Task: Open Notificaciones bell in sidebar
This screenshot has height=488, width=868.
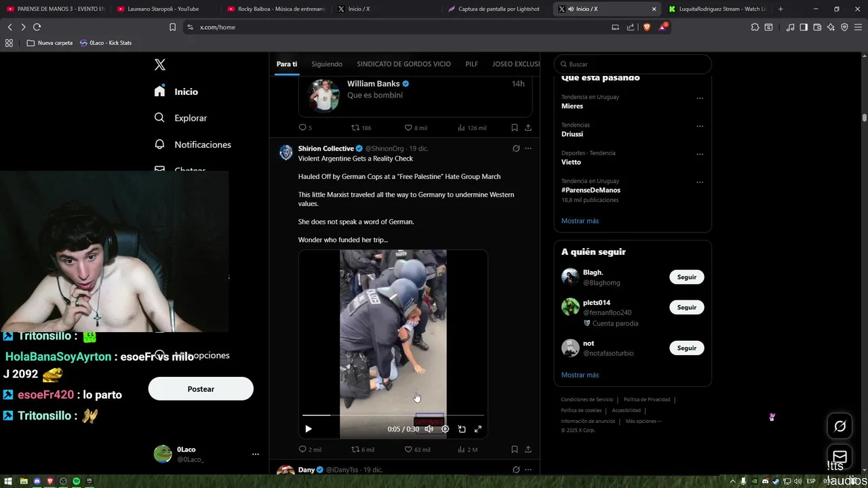Action: (159, 144)
